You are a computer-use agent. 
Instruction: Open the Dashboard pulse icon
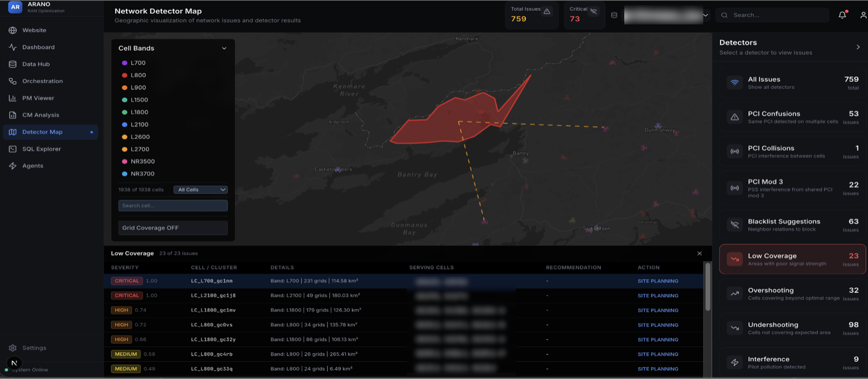[x=12, y=47]
